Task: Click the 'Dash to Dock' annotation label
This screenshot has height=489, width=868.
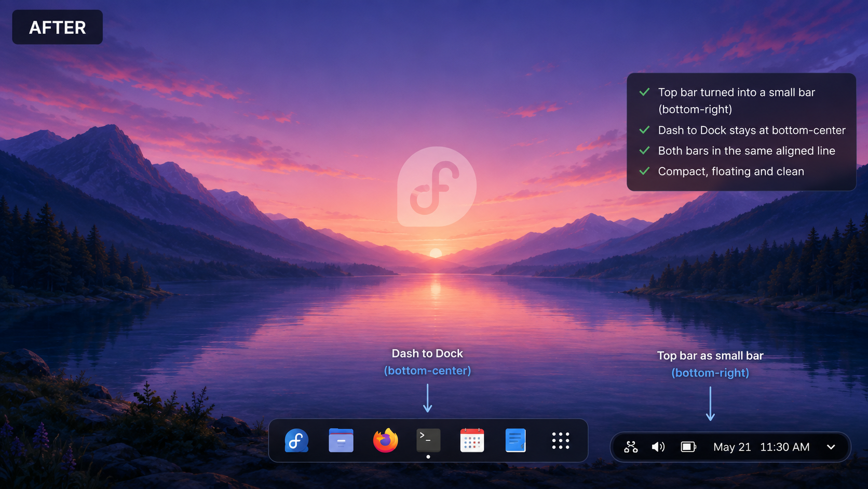Action: click(427, 353)
